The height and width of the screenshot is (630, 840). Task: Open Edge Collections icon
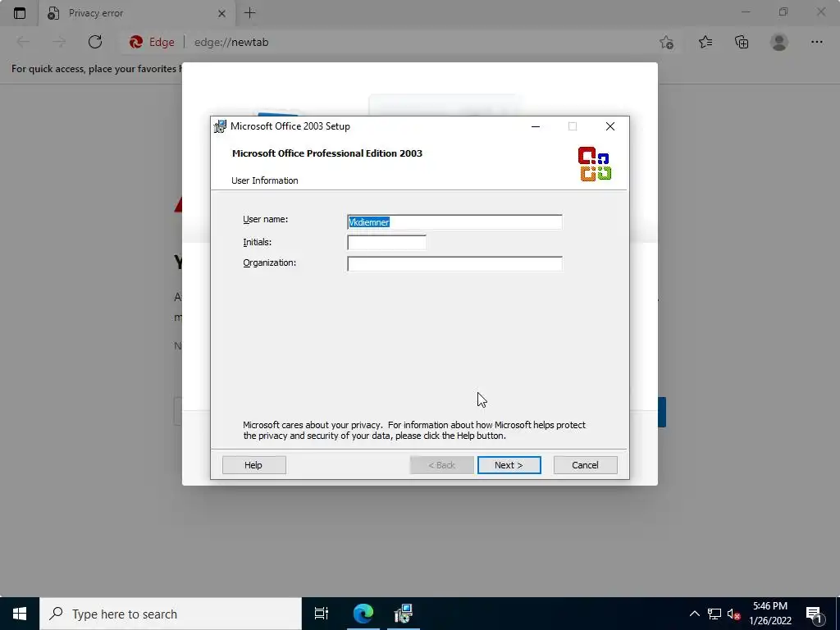point(742,42)
